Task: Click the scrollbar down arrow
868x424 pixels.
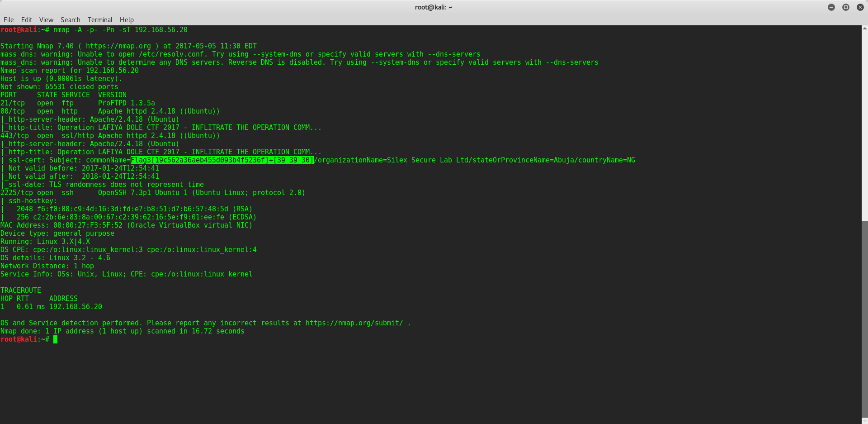Action: click(x=865, y=421)
